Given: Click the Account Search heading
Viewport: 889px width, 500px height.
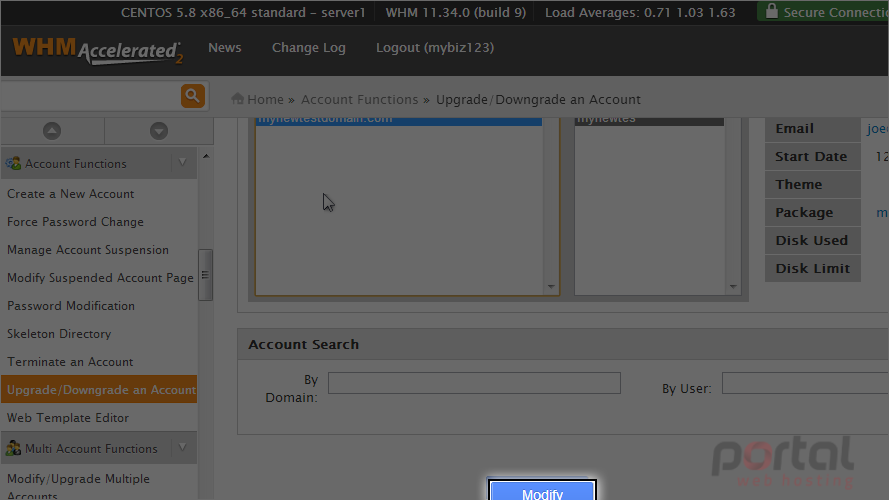Looking at the screenshot, I should point(303,344).
